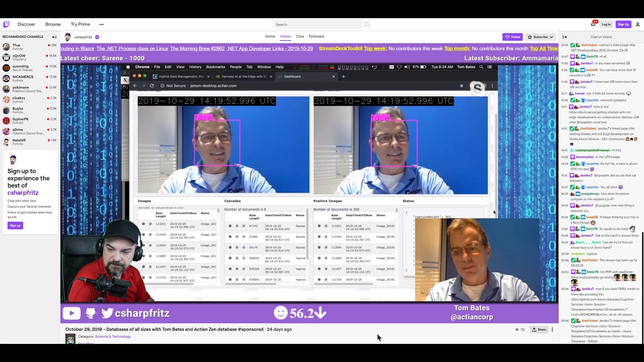The image size is (644, 362).
Task: Open cloakzy's channel avatar
Action: [x=6, y=100]
